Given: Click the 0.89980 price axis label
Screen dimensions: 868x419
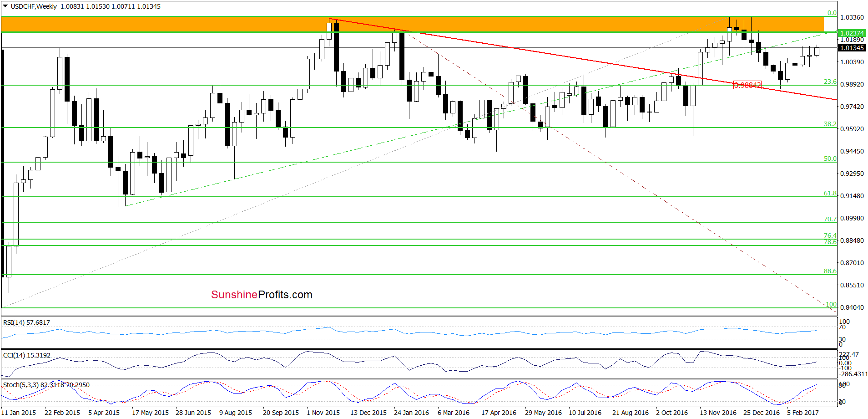Looking at the screenshot, I should click(852, 218).
